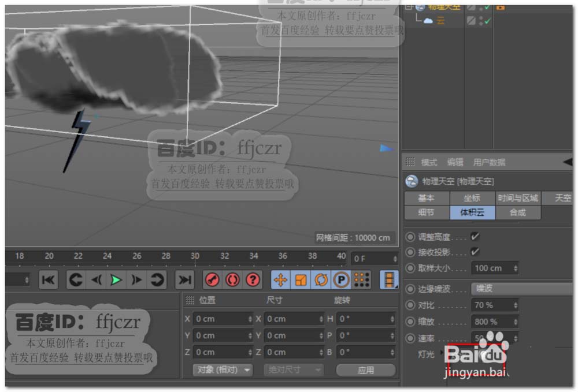Uncheck the 调整高度 checkbox

point(475,236)
